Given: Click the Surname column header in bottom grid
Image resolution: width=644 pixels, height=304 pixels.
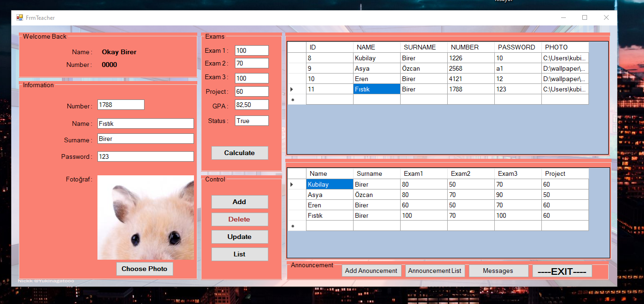Looking at the screenshot, I should coord(377,173).
